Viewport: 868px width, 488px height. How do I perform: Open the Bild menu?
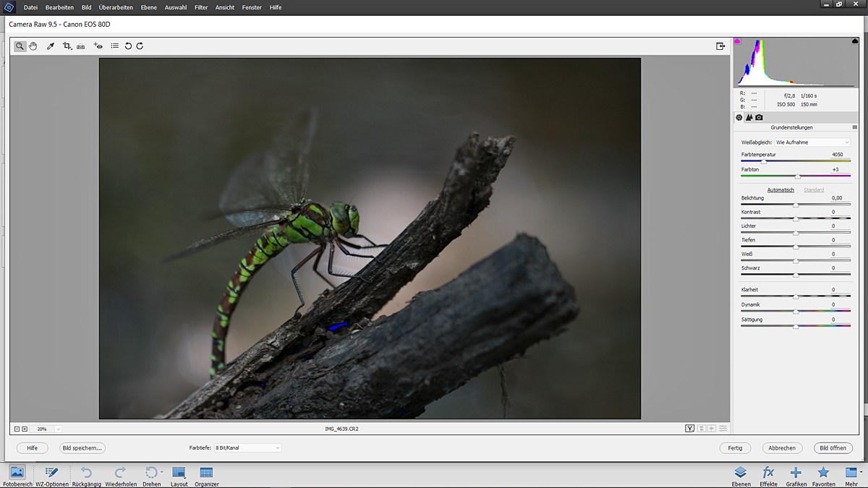(87, 7)
